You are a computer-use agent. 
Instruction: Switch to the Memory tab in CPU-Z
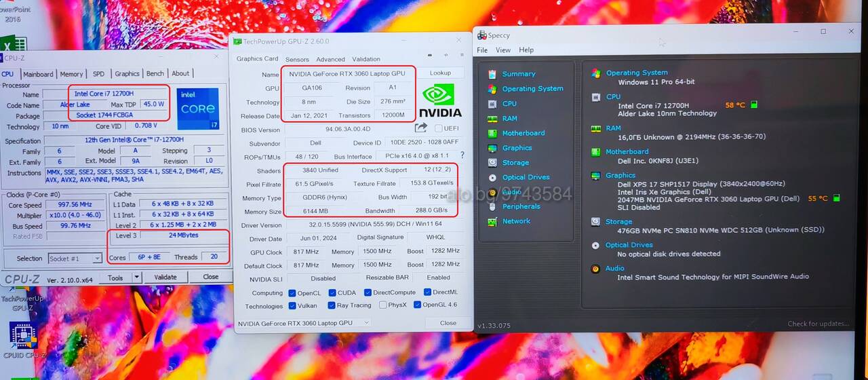coord(72,74)
